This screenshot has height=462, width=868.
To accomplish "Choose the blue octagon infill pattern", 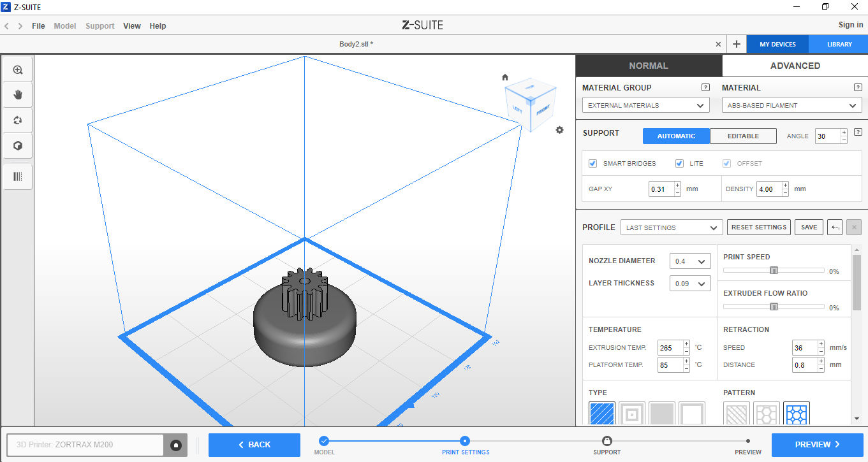I will pos(797,414).
